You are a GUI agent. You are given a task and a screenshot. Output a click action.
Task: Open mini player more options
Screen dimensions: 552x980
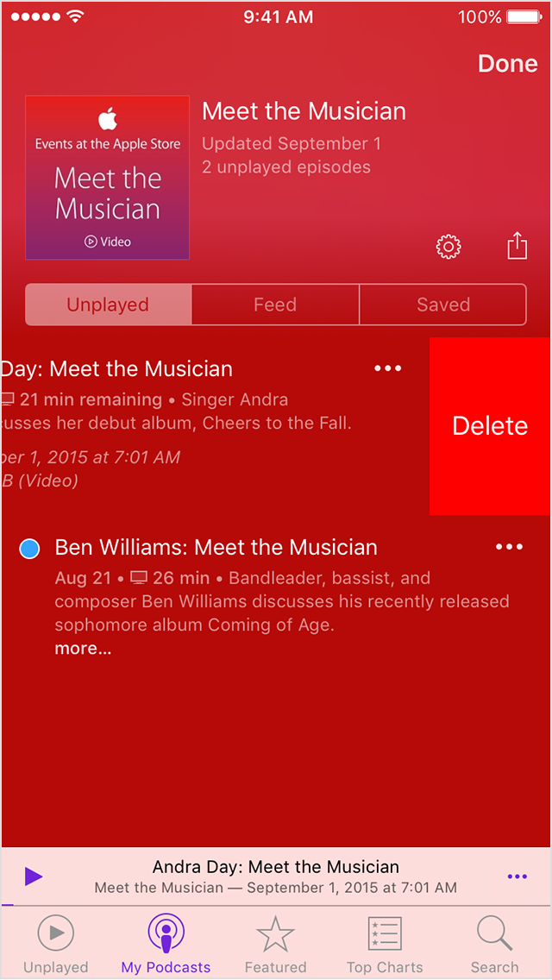coord(517,876)
